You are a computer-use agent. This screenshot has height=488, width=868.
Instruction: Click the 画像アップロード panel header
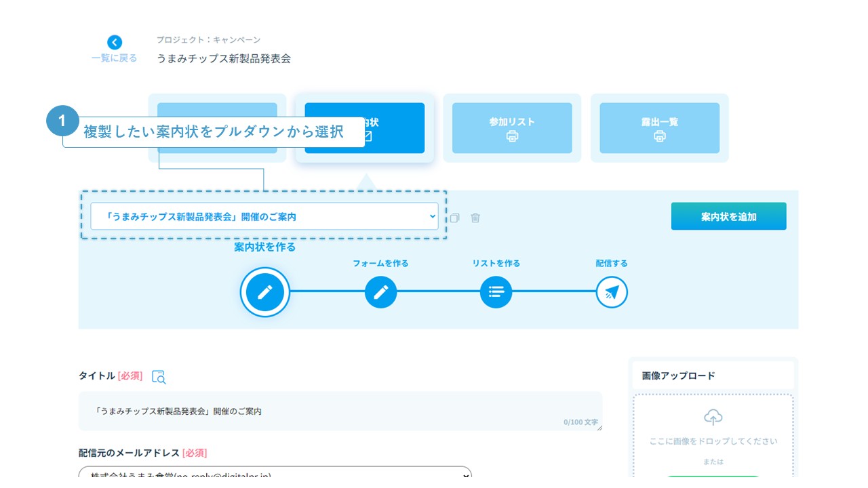pyautogui.click(x=712, y=375)
